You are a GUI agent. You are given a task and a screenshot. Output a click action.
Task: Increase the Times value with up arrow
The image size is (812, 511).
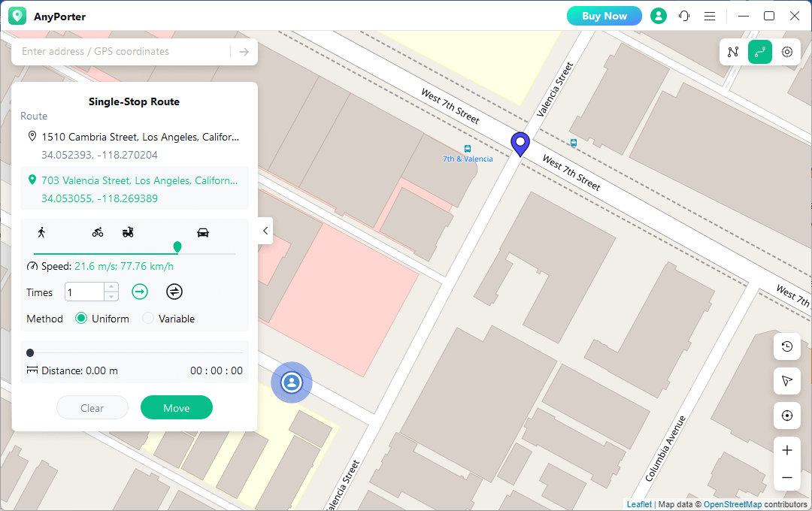[111, 287]
